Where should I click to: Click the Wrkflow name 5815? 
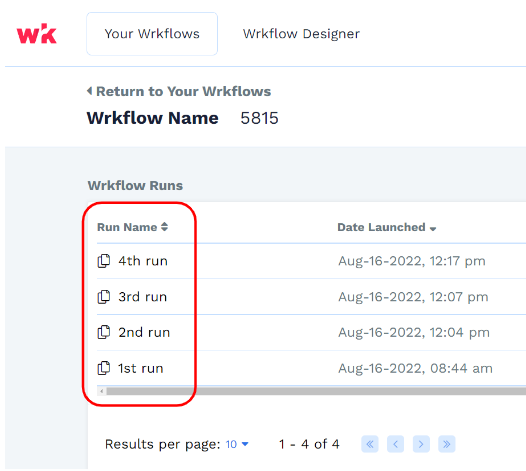pos(259,118)
